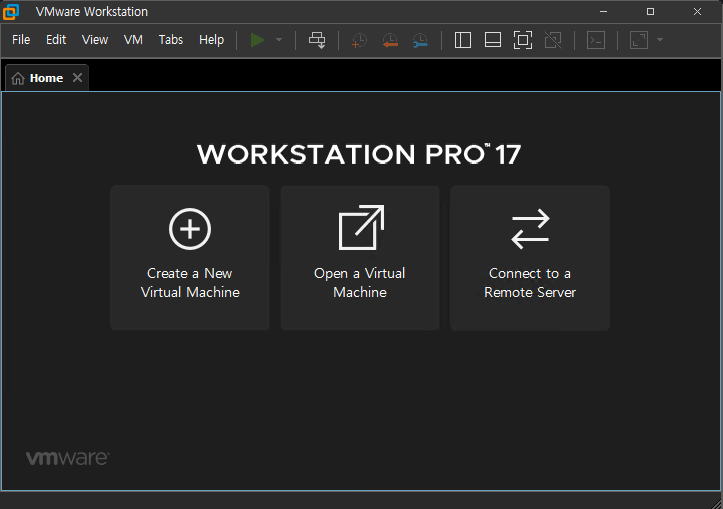The image size is (723, 509).
Task: Click the Unity mode toolbar icon
Action: click(553, 40)
